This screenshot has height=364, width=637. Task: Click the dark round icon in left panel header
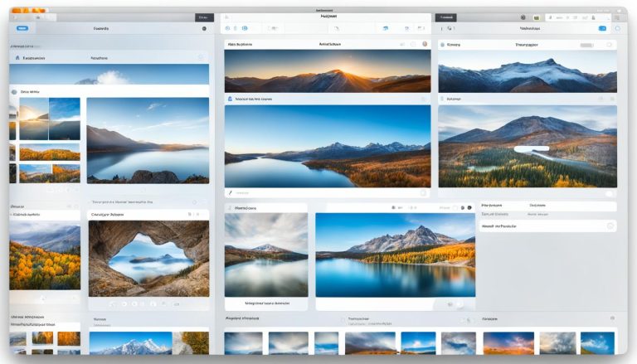pyautogui.click(x=204, y=28)
